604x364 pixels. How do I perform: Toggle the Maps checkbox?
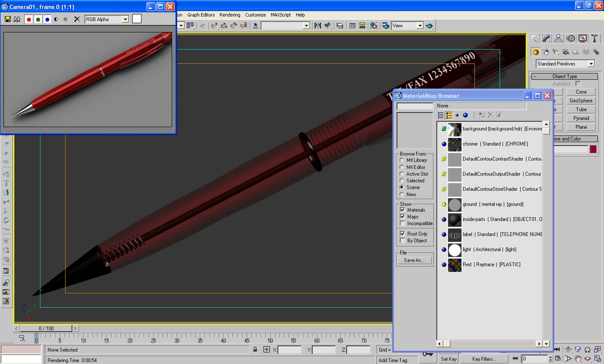click(x=403, y=216)
